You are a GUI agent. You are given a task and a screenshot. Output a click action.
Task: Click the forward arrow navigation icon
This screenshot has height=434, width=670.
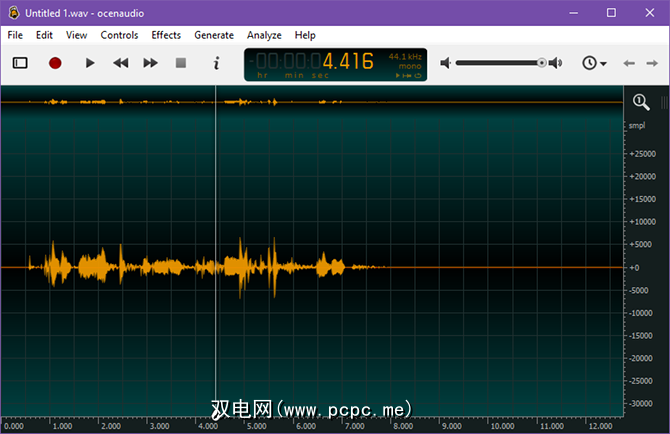pos(653,63)
